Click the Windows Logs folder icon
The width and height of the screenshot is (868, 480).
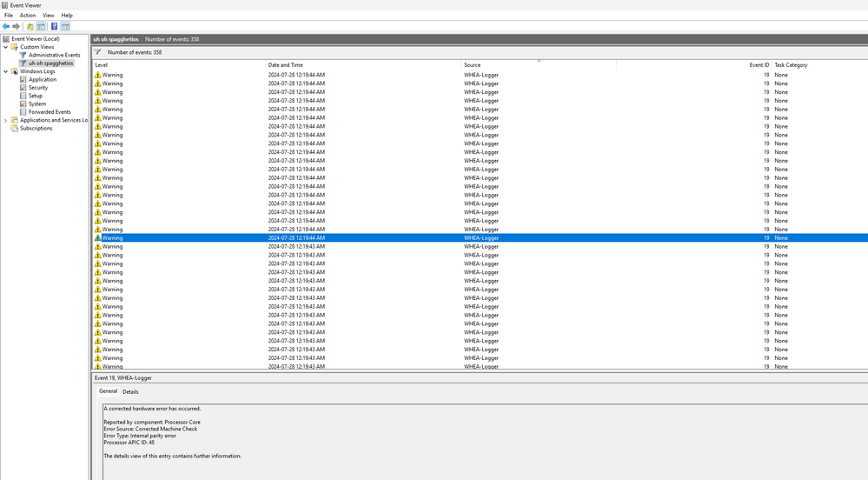(15, 71)
